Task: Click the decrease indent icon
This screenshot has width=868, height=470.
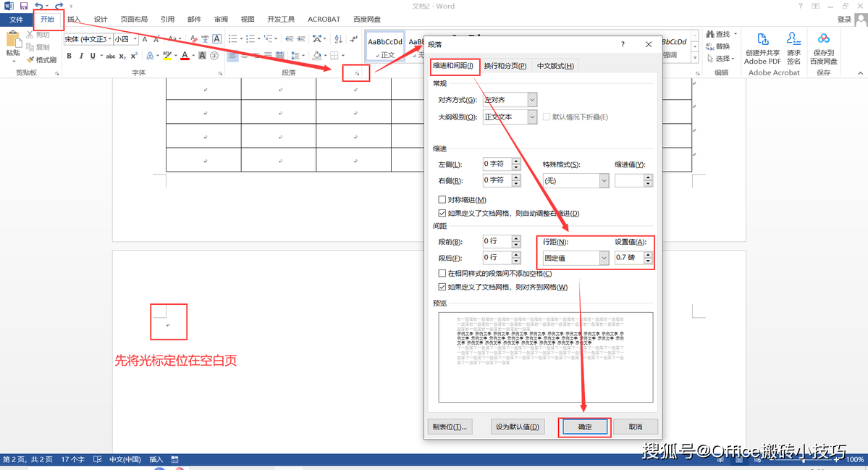Action: coord(289,39)
